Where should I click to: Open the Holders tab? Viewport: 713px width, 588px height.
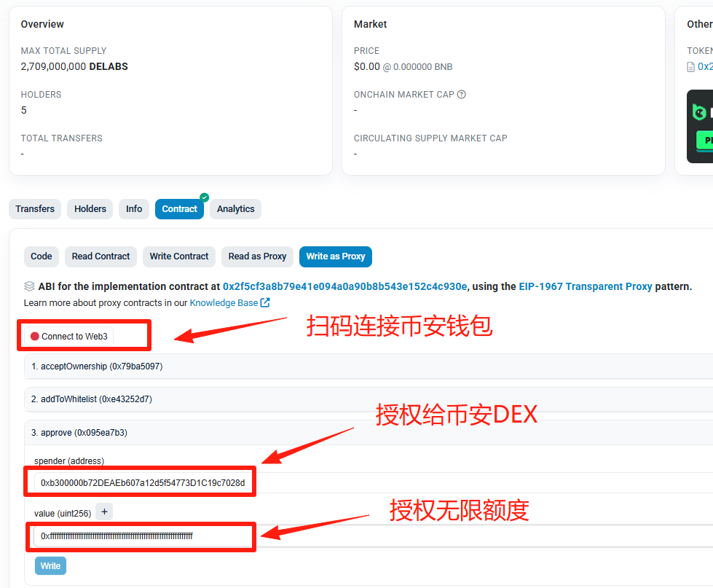point(90,208)
